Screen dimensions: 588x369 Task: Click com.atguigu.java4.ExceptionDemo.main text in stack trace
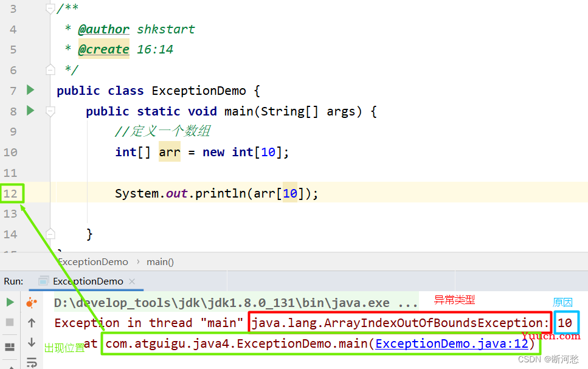[237, 343]
